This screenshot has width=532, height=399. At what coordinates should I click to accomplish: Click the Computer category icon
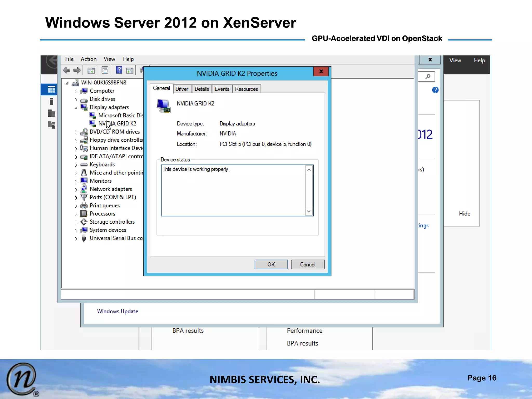(84, 91)
